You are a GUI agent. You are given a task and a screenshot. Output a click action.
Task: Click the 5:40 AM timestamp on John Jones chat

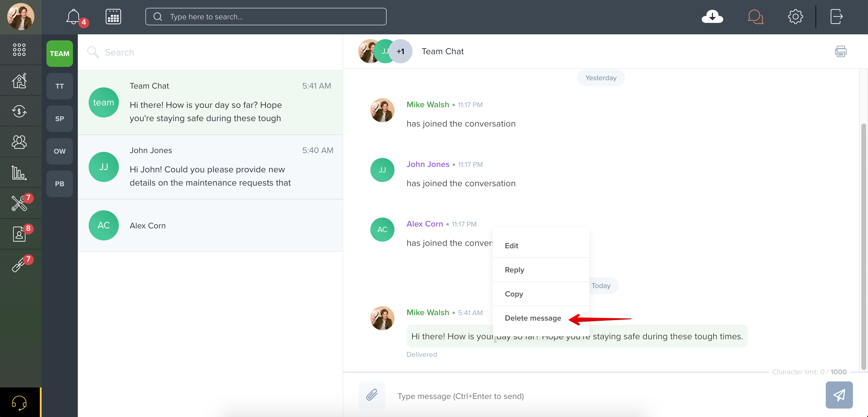(317, 150)
